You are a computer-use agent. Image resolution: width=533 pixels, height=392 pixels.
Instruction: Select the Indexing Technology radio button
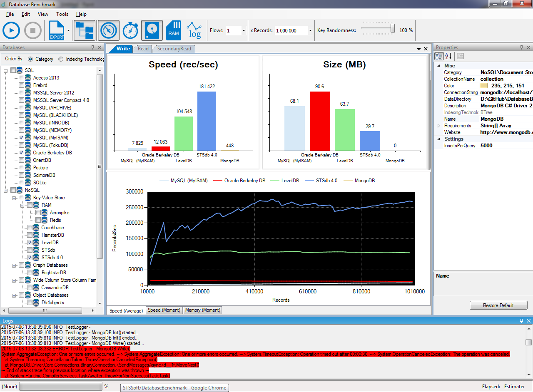pyautogui.click(x=61, y=59)
